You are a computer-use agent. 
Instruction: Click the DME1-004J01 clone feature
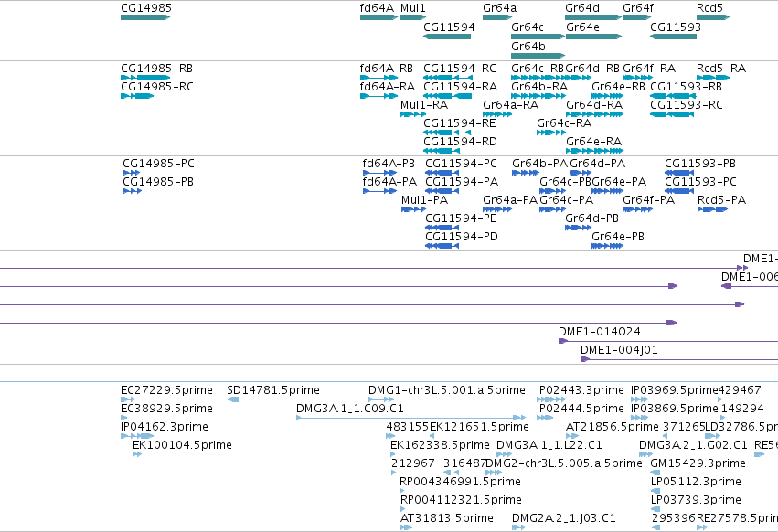point(679,359)
